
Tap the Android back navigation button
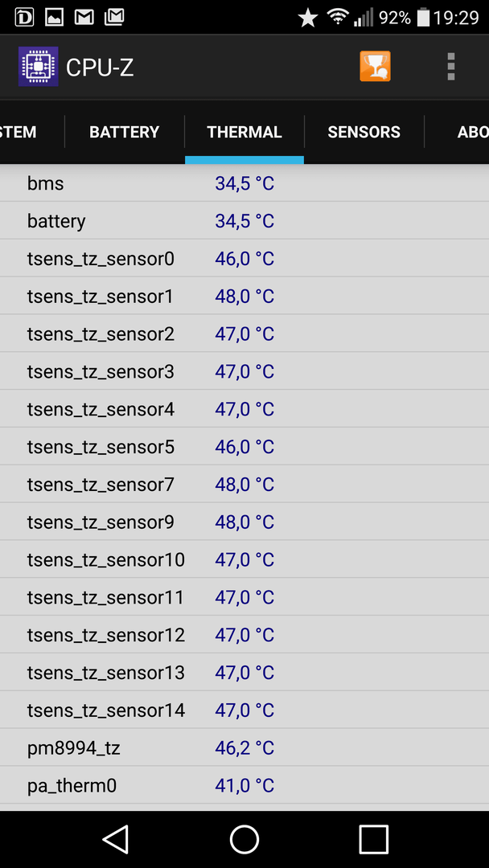click(116, 839)
